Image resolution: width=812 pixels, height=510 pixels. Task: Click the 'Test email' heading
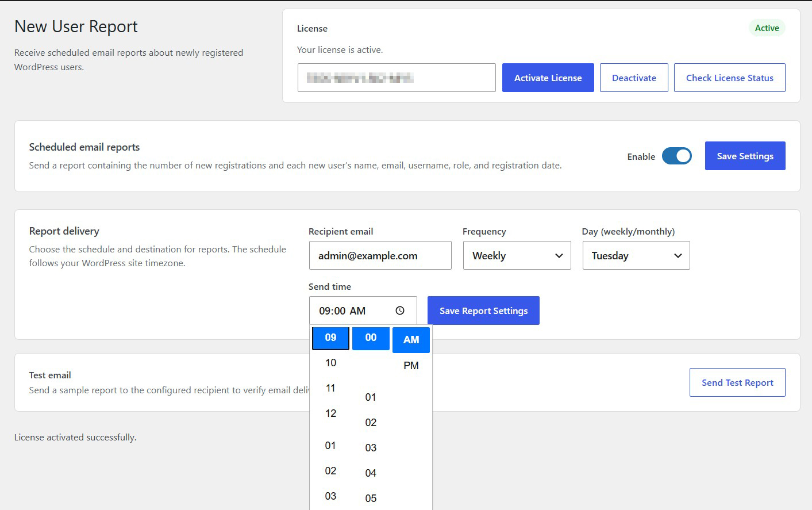pyautogui.click(x=50, y=375)
